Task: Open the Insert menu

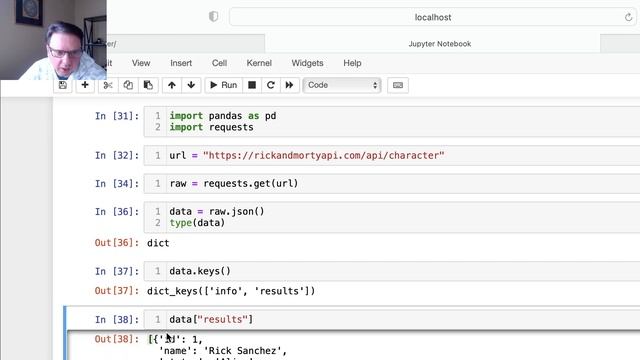Action: point(181,63)
